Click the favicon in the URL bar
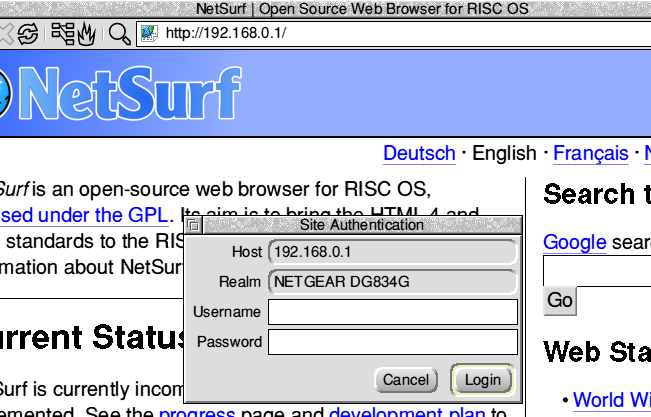Image resolution: width=651 pixels, height=417 pixels. [149, 33]
